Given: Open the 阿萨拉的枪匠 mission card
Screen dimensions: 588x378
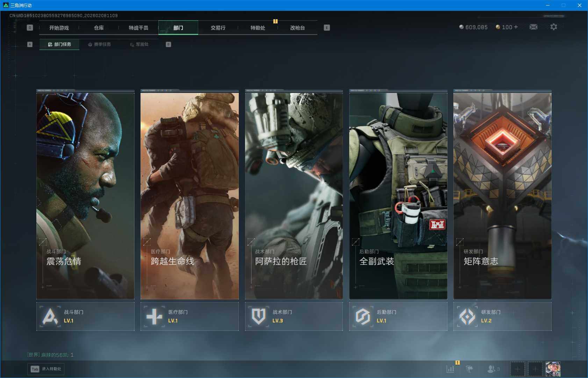Looking at the screenshot, I should coord(294,196).
